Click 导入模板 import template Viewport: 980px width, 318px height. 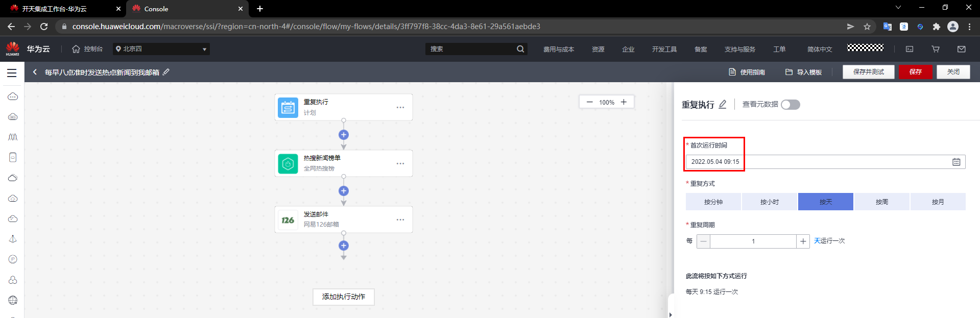point(804,72)
